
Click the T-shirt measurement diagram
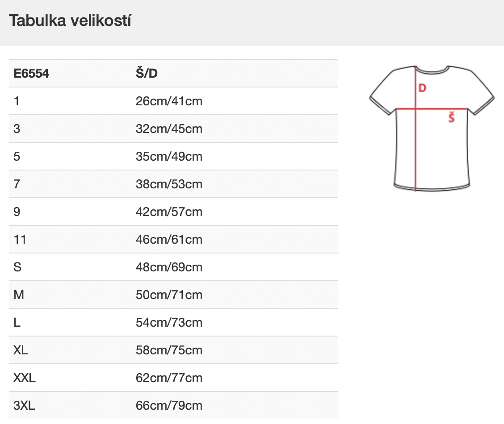[432, 129]
